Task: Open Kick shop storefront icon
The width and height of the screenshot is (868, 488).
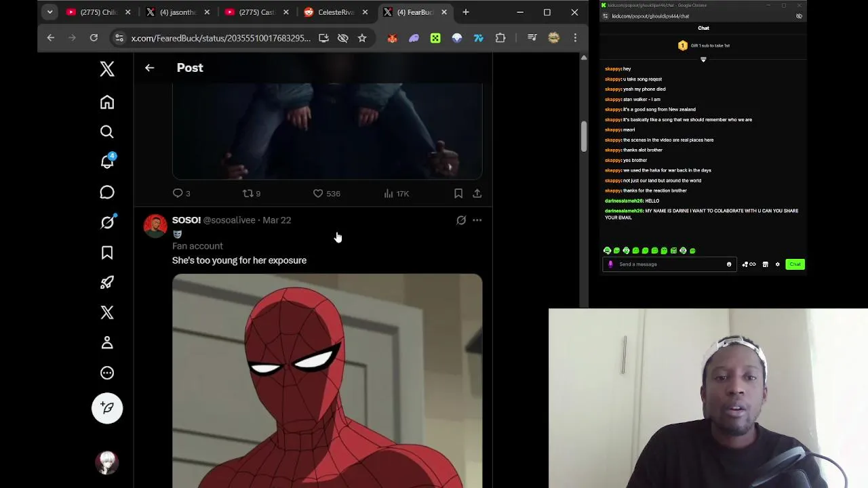Action: click(x=766, y=264)
